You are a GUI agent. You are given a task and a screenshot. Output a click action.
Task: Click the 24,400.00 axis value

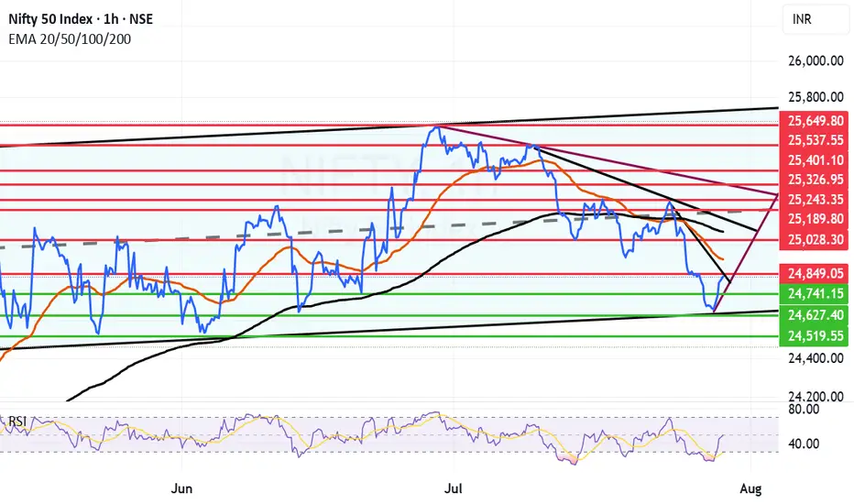click(x=816, y=358)
